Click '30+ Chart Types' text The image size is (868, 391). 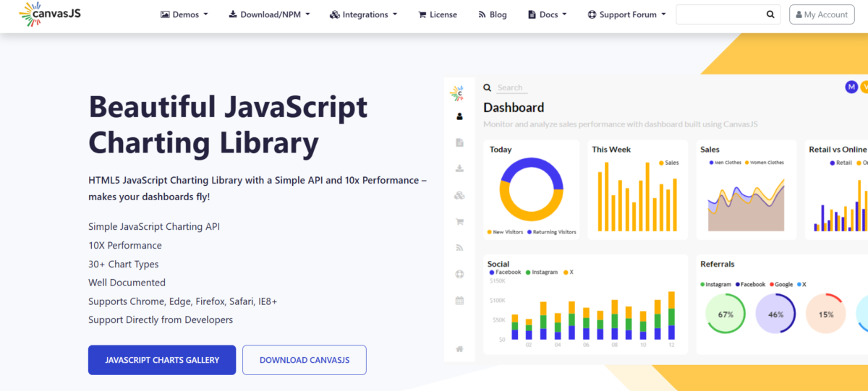point(124,264)
